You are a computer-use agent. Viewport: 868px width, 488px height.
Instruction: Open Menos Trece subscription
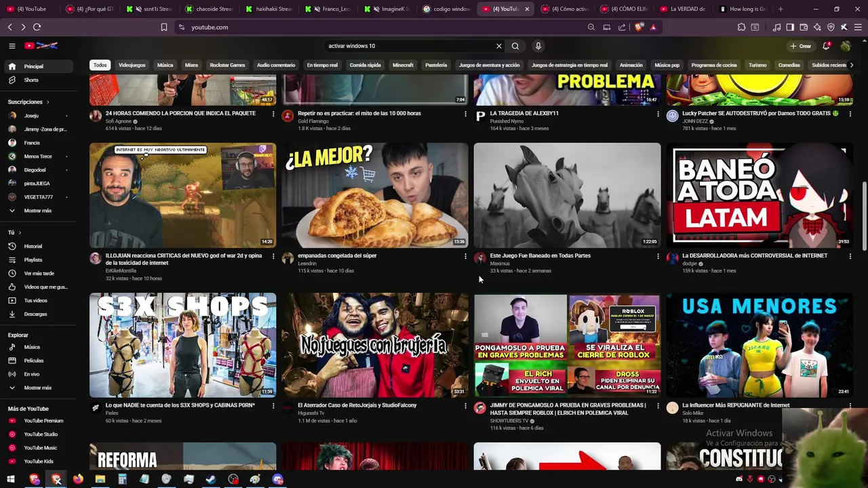coord(40,157)
